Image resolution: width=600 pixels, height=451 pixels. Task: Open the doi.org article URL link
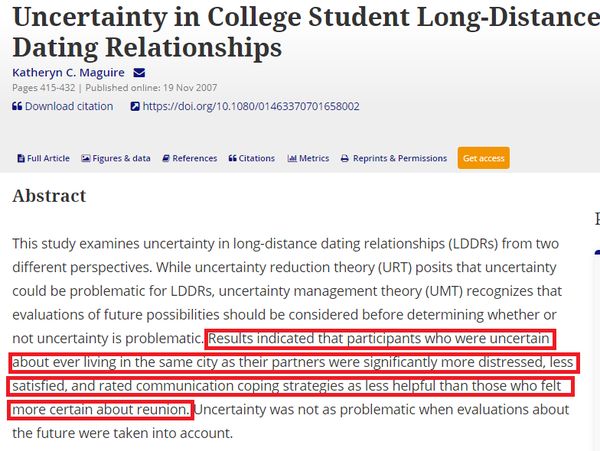tap(251, 106)
